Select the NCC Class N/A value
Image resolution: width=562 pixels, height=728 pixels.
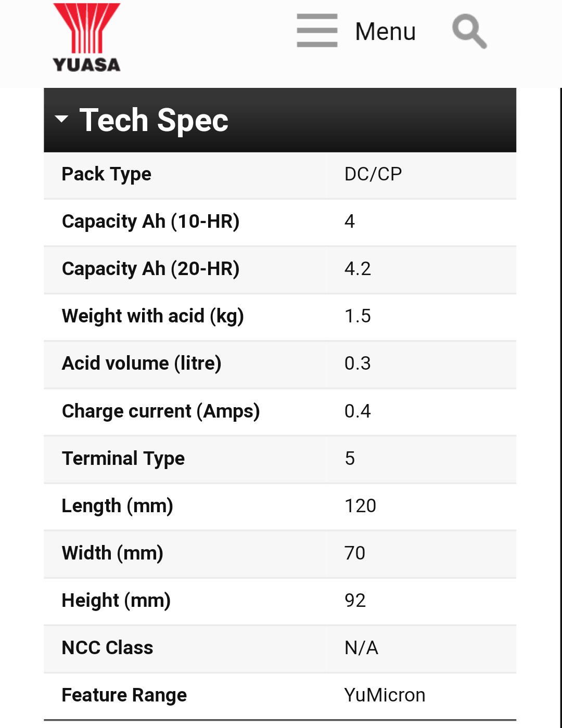click(361, 648)
